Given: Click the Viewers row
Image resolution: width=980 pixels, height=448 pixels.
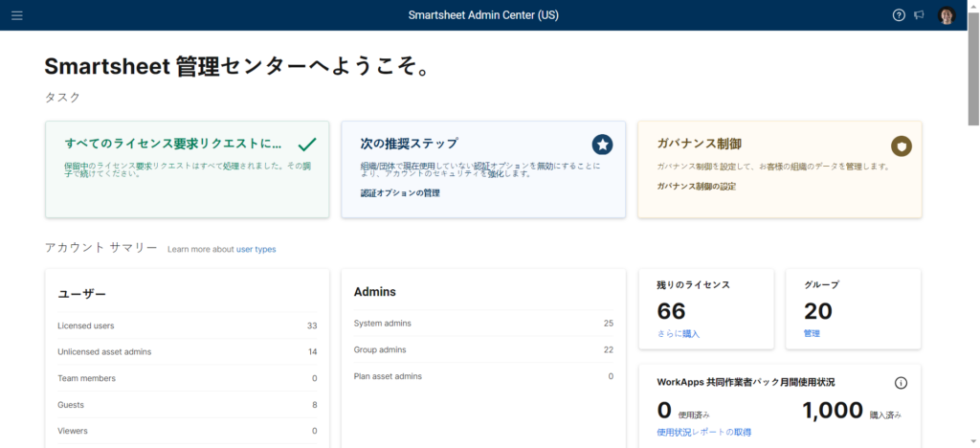Looking at the screenshot, I should (188, 431).
